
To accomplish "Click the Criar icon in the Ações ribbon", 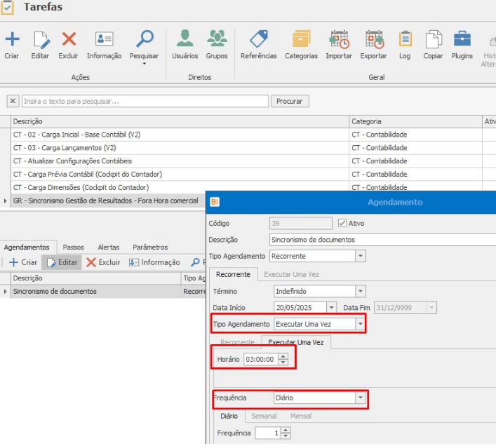I will [12, 39].
